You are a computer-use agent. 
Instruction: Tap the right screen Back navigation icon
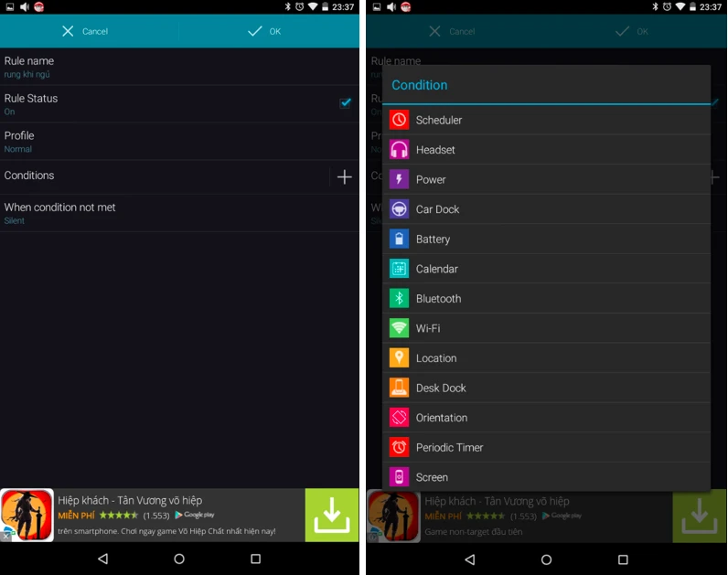tap(470, 559)
